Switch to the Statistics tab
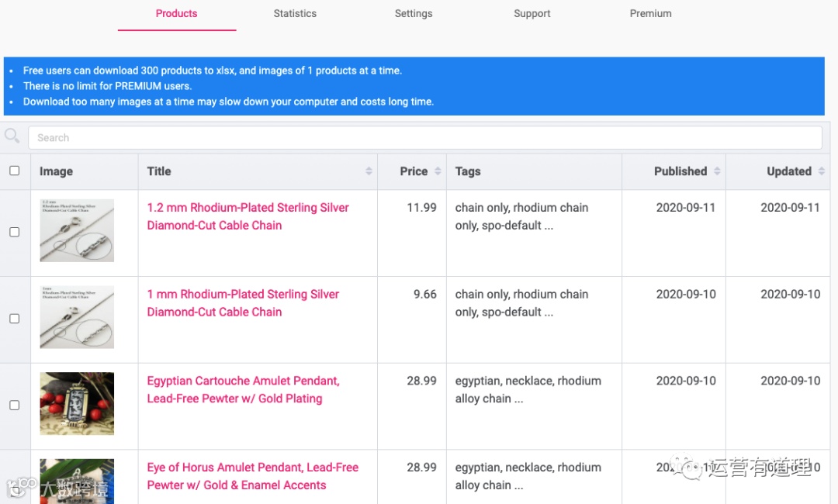The height and width of the screenshot is (504, 838). coord(295,14)
